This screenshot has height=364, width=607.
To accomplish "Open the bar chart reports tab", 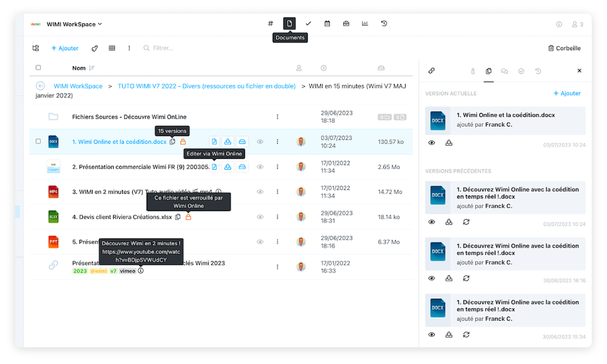I will [x=365, y=24].
